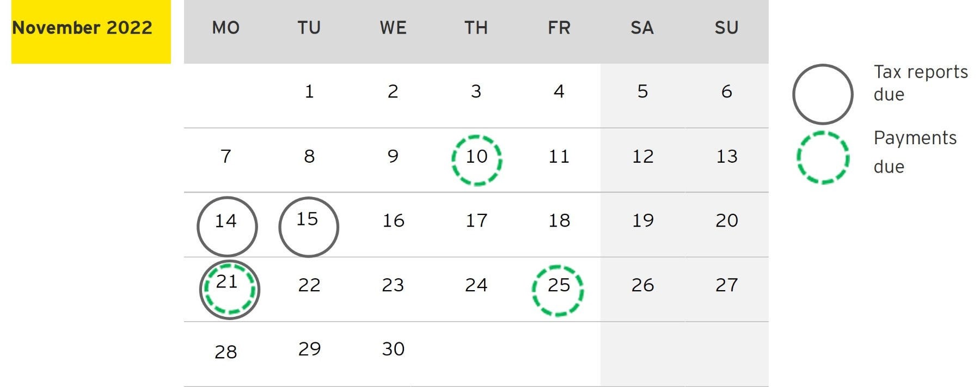
Task: Click date November 30
Action: tap(393, 349)
